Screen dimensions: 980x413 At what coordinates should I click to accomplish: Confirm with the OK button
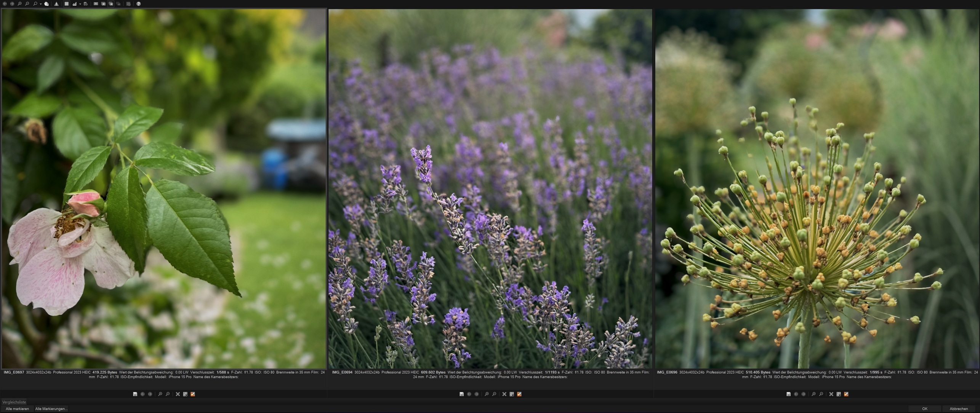pyautogui.click(x=925, y=409)
